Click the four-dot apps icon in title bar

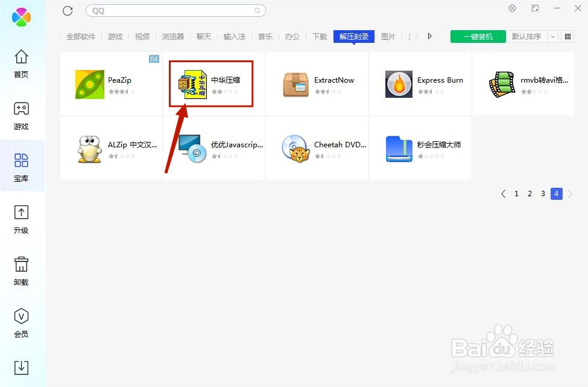513,8
